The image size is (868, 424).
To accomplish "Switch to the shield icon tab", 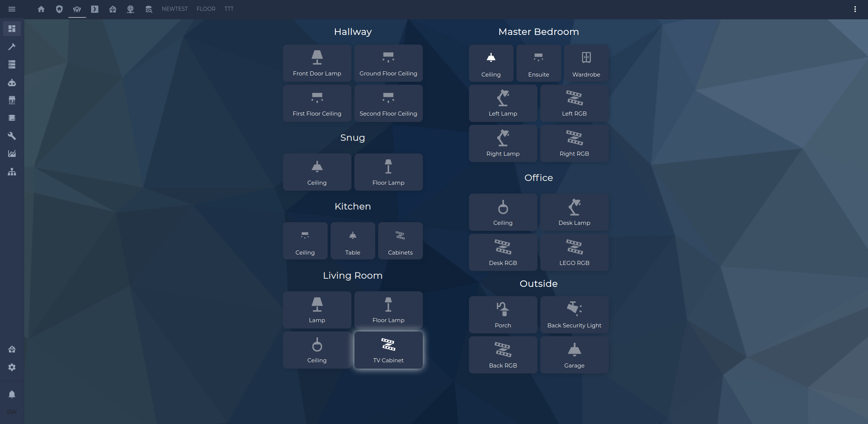I will [59, 9].
